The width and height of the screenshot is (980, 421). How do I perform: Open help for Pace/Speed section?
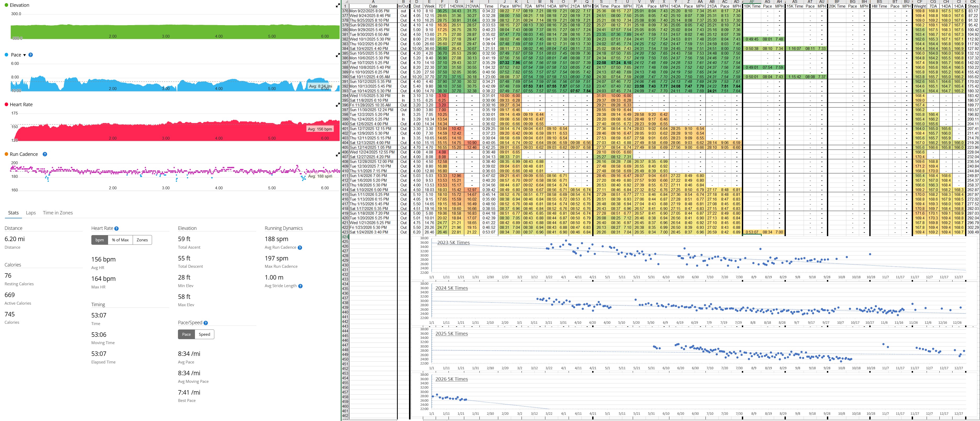206,323
